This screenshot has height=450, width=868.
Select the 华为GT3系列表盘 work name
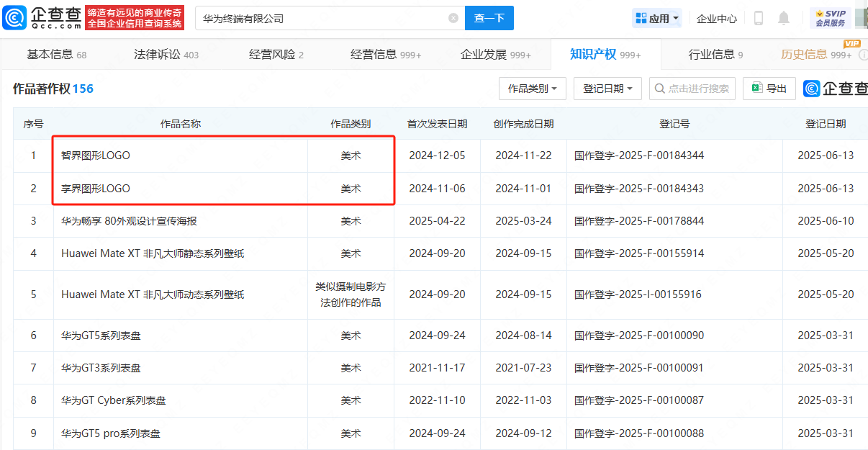(102, 368)
